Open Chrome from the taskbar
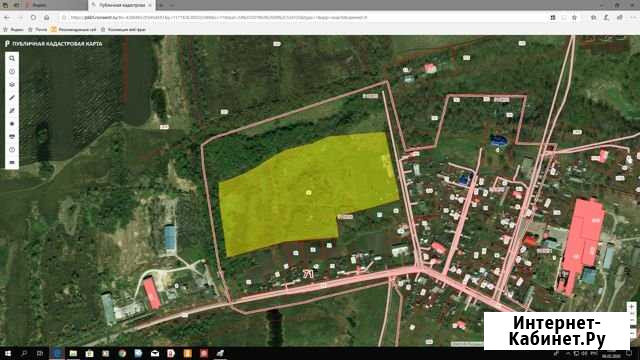The image size is (640, 360). coord(122,353)
